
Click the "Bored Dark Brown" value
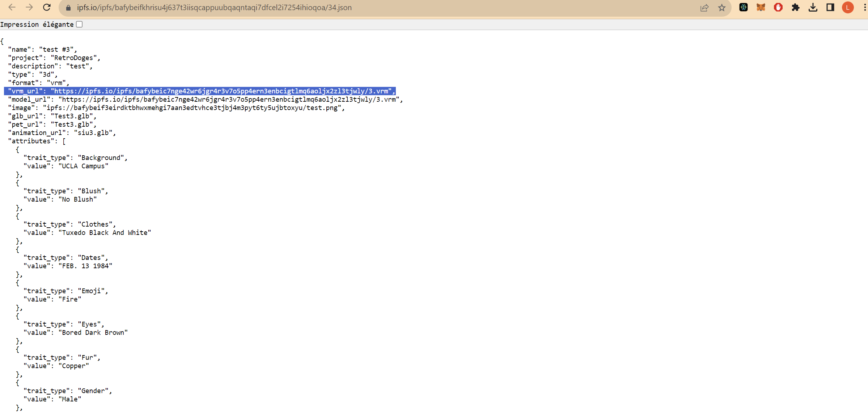93,333
